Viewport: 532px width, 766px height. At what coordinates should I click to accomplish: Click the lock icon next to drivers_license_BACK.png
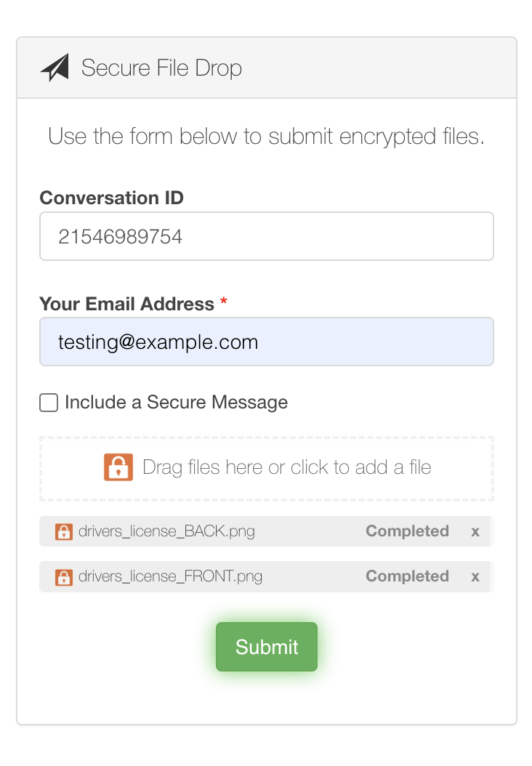pos(64,531)
